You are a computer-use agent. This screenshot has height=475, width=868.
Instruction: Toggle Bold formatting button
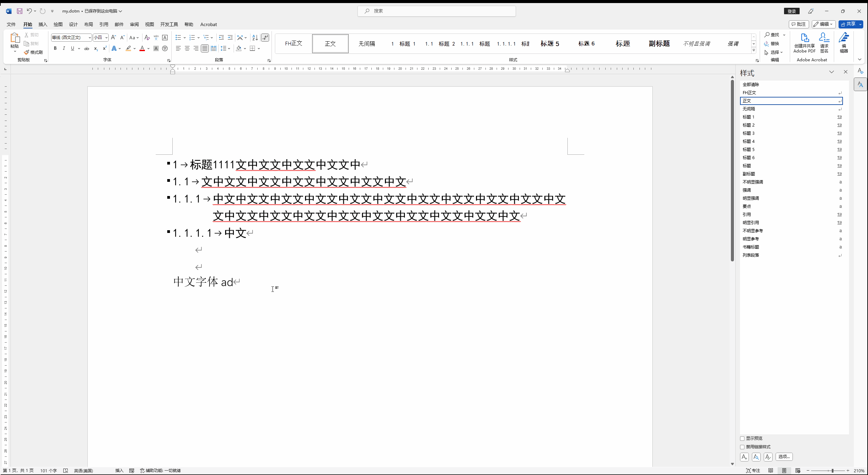click(55, 48)
